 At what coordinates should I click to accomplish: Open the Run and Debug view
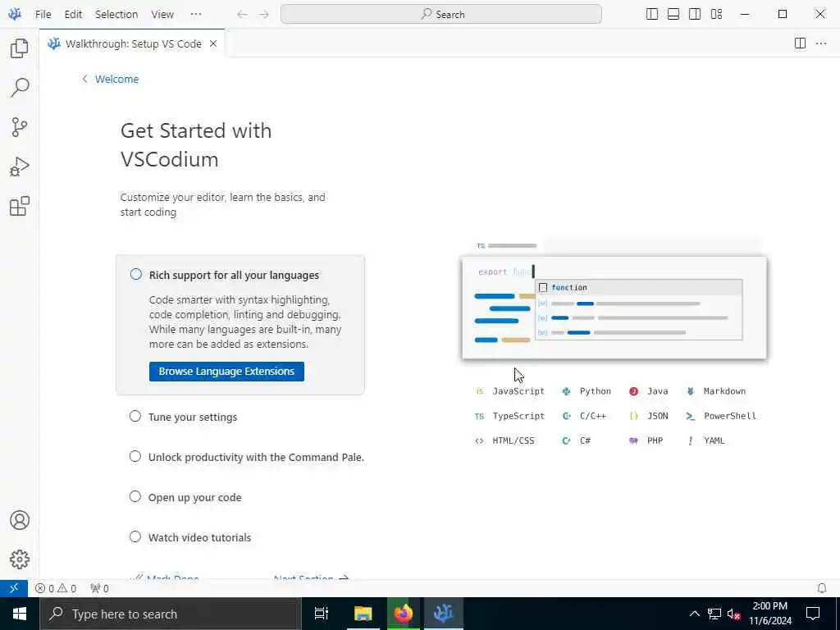(20, 167)
